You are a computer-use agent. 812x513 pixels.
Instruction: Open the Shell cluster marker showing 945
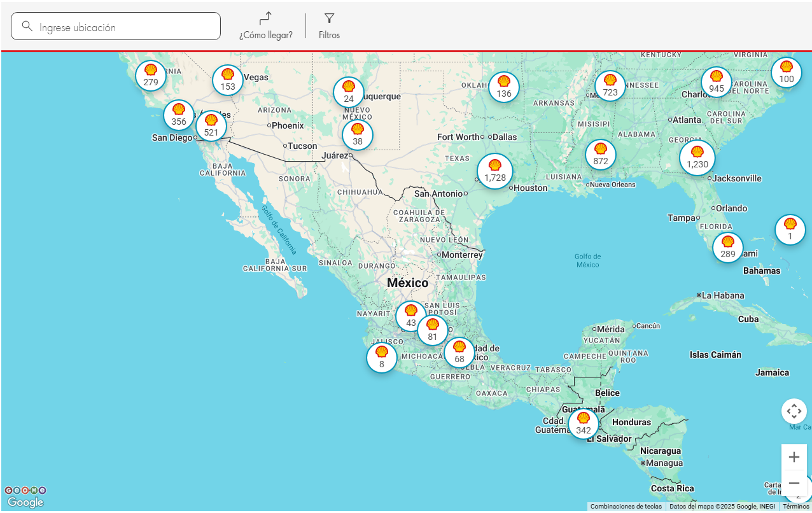coord(717,82)
